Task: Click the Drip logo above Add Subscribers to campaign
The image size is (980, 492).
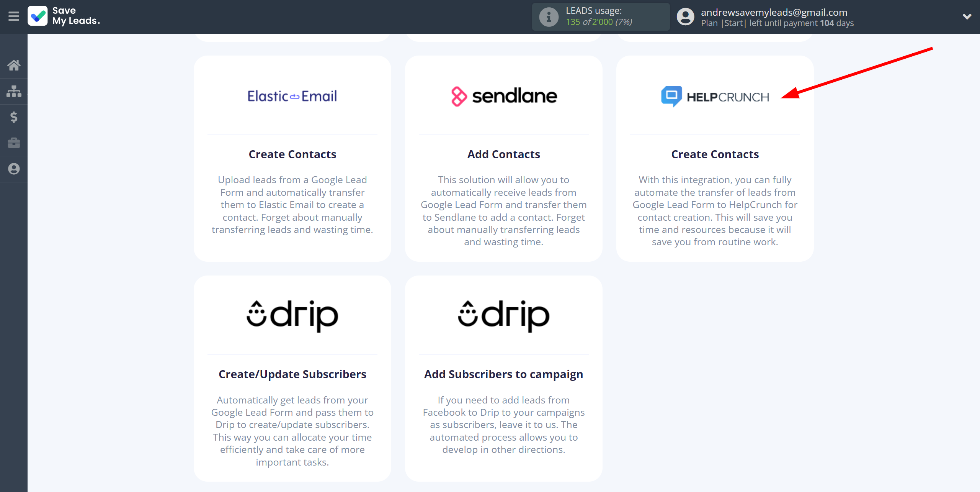Action: click(503, 316)
